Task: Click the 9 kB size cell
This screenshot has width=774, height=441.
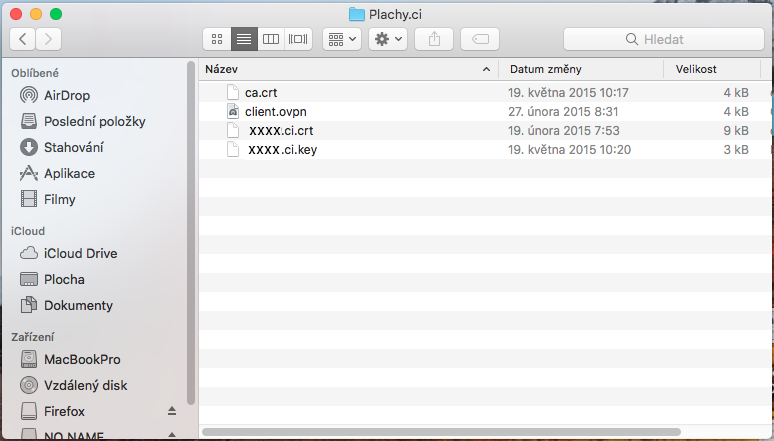Action: click(x=736, y=131)
